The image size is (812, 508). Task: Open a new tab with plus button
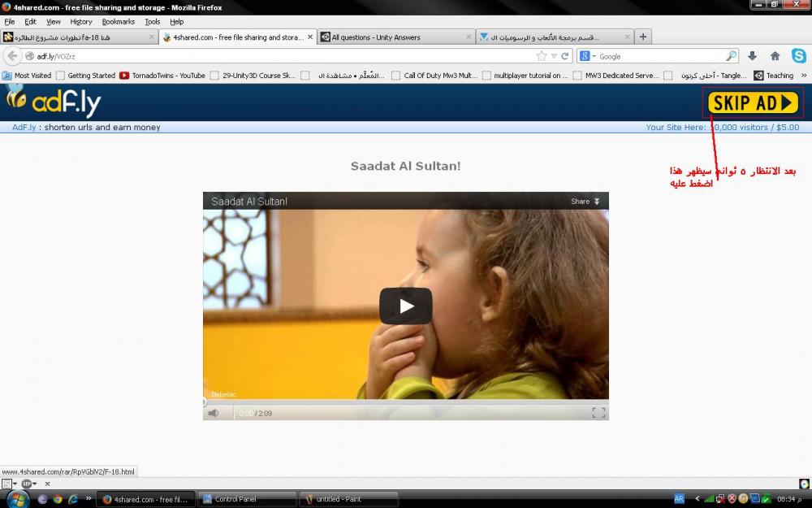[x=642, y=37]
